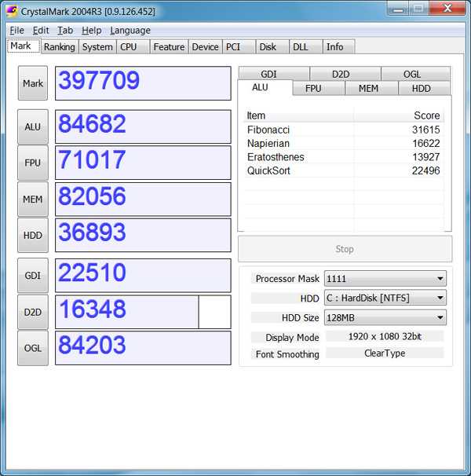Click the D2D score progress bar 16348
This screenshot has height=476, width=471.
coord(143,312)
